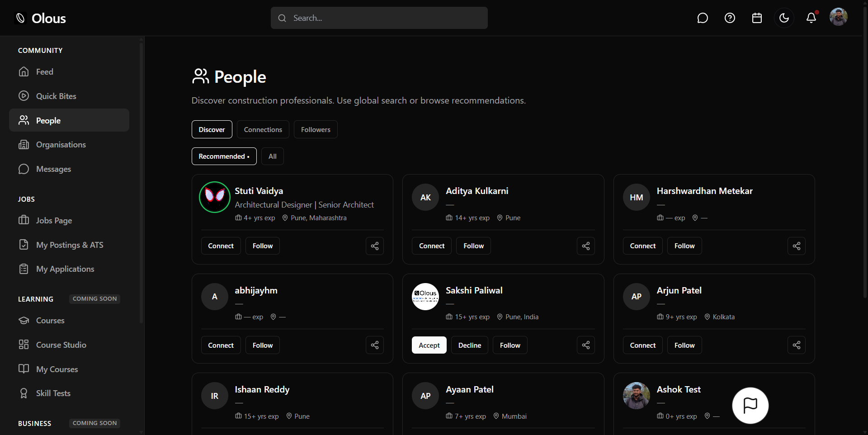Connect with Arjun Patel
Image resolution: width=868 pixels, height=435 pixels.
(x=642, y=345)
